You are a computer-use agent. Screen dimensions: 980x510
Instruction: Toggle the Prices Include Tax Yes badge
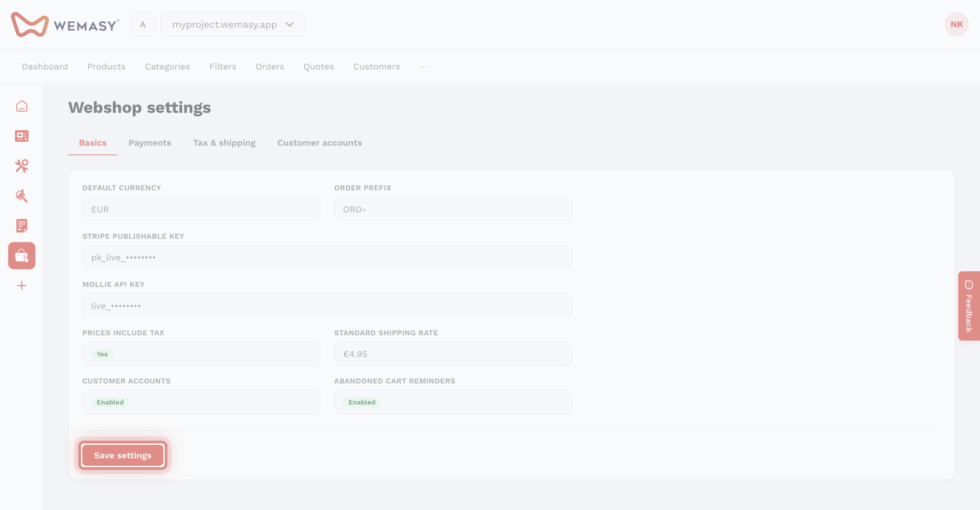point(102,354)
